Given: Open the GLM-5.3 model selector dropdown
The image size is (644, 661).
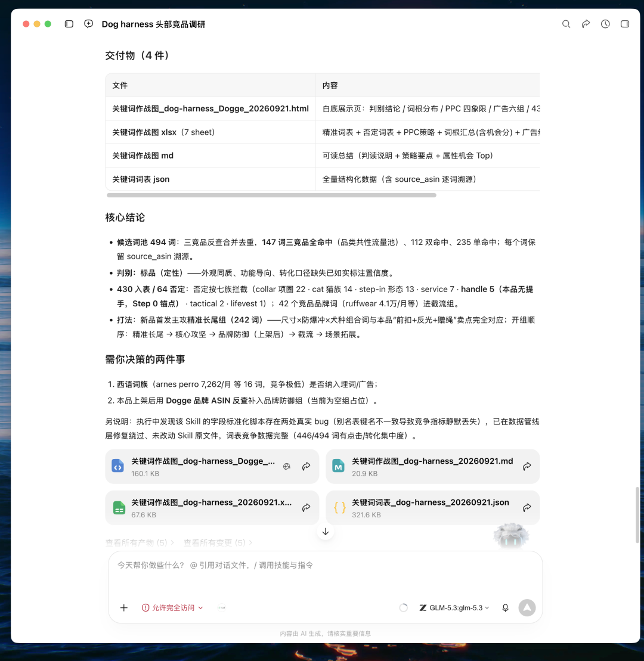Looking at the screenshot, I should [x=454, y=608].
